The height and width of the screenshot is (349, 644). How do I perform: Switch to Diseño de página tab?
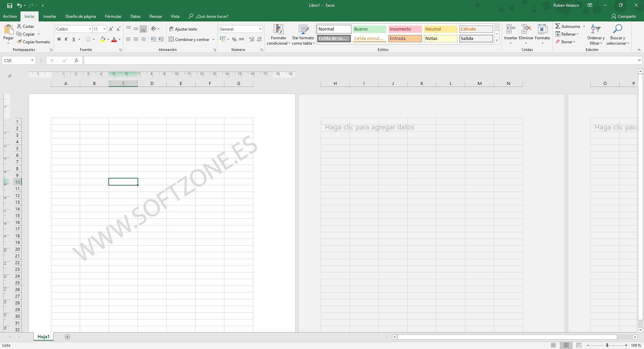coord(80,16)
